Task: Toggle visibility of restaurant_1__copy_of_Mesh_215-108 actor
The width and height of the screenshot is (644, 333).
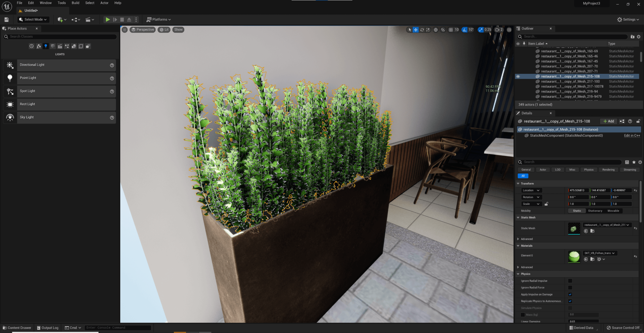Action: click(518, 76)
